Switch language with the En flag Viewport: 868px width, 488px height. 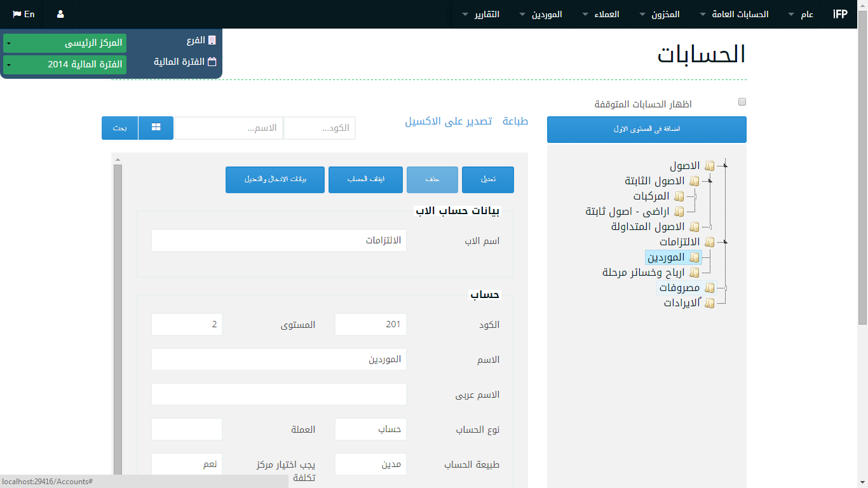[x=24, y=14]
